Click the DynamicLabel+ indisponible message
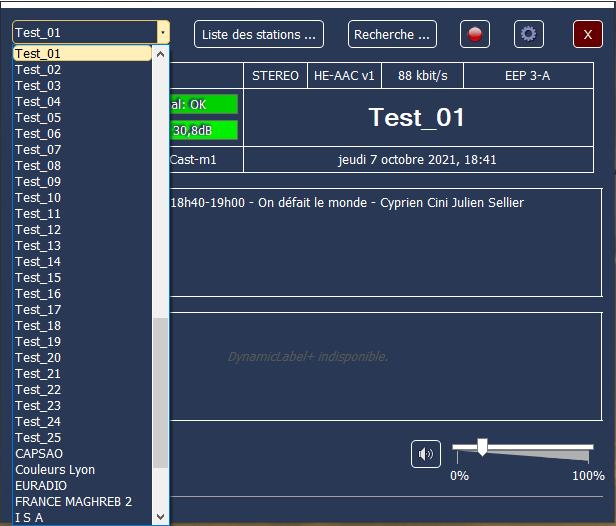This screenshot has height=526, width=616. (308, 357)
